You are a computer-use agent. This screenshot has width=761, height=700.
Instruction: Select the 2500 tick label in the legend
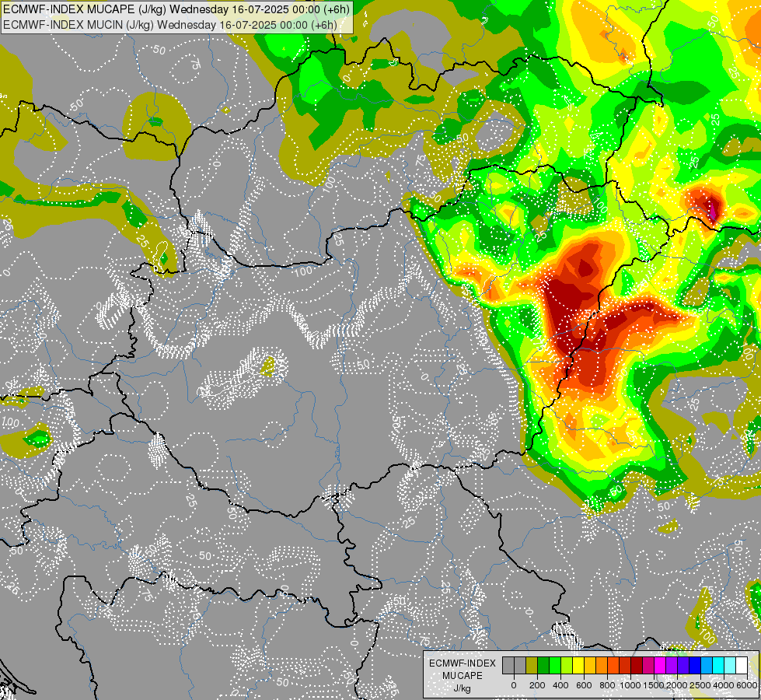(x=701, y=685)
